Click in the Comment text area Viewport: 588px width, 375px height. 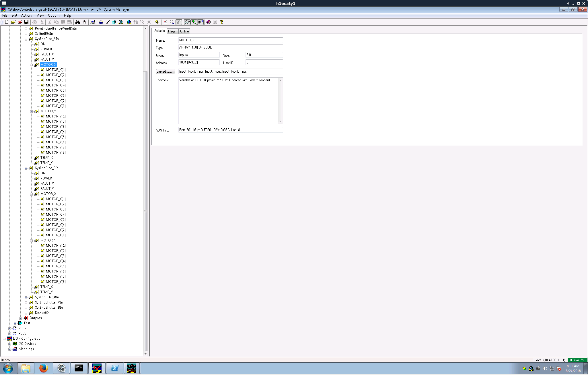[x=228, y=101]
